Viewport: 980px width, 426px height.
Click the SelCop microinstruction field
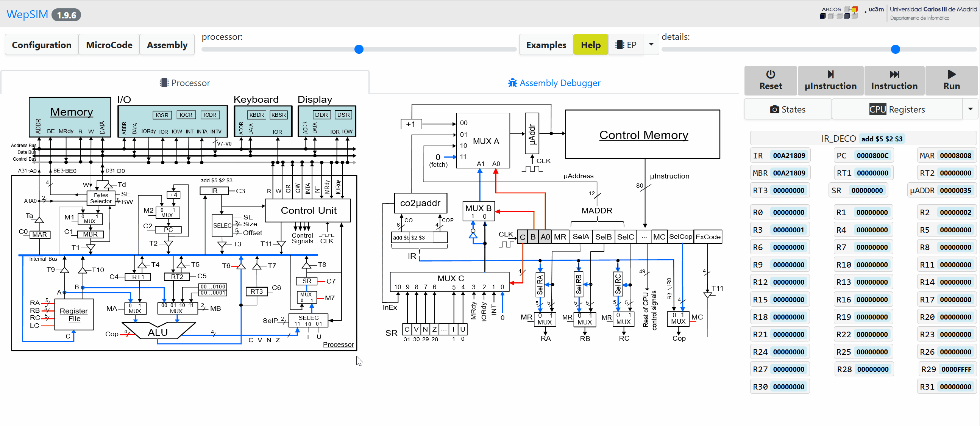coord(680,236)
